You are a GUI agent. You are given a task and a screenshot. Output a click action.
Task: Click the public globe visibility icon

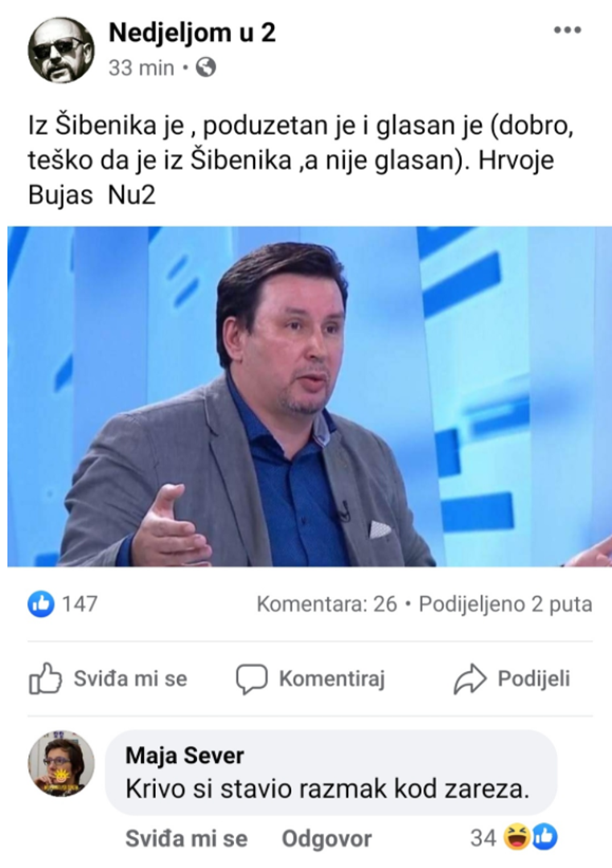click(x=206, y=68)
